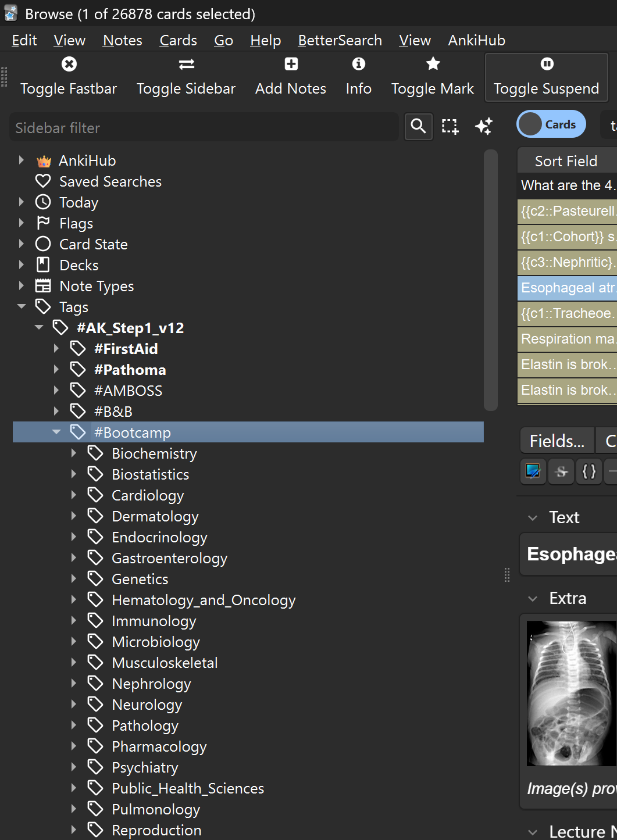This screenshot has width=617, height=840.
Task: Click the Fields... button
Action: click(x=557, y=441)
